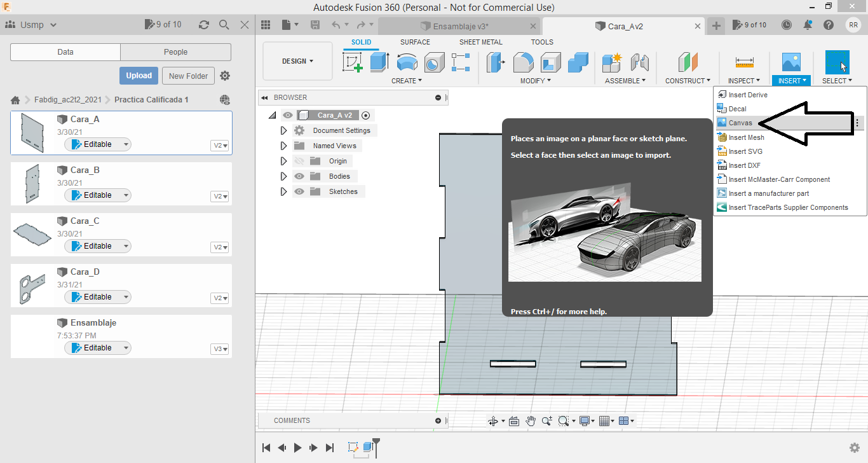Expand the Document Settings node
The image size is (868, 463).
(284, 130)
